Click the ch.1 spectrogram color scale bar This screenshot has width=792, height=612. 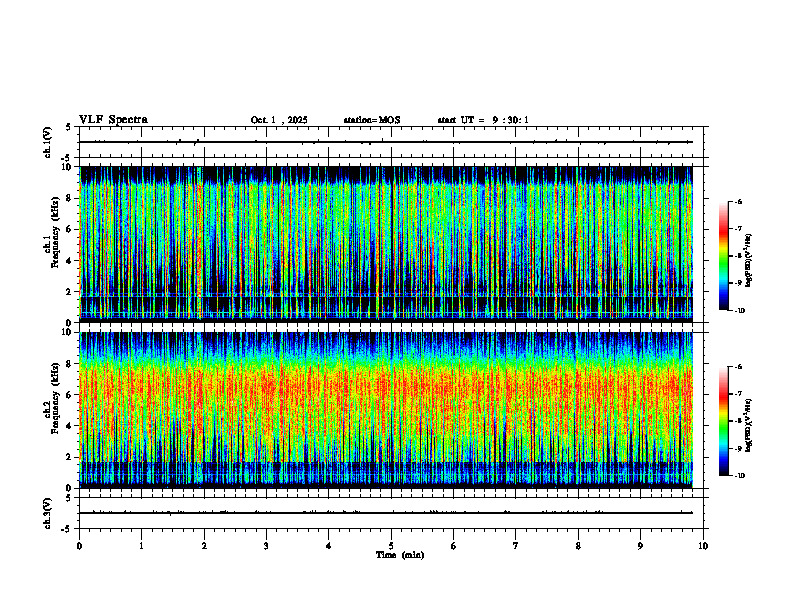point(724,256)
